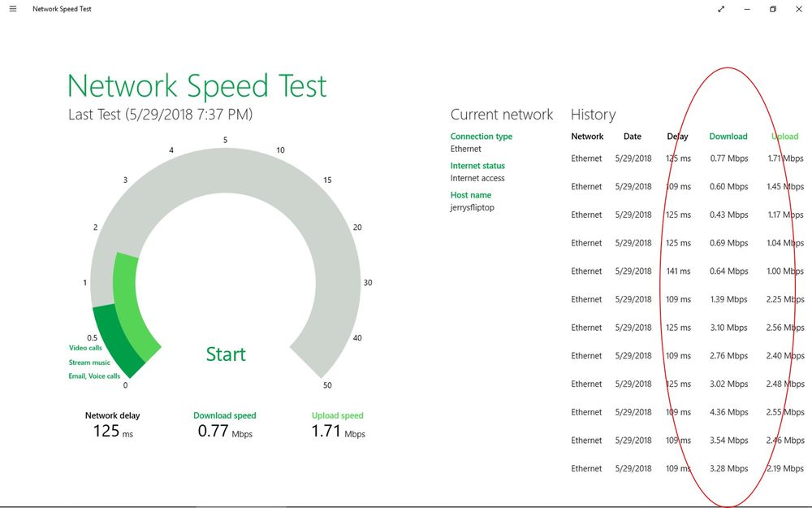Click the Network delay 125 ms reading
Screen dimensions: 812x508
(113, 425)
